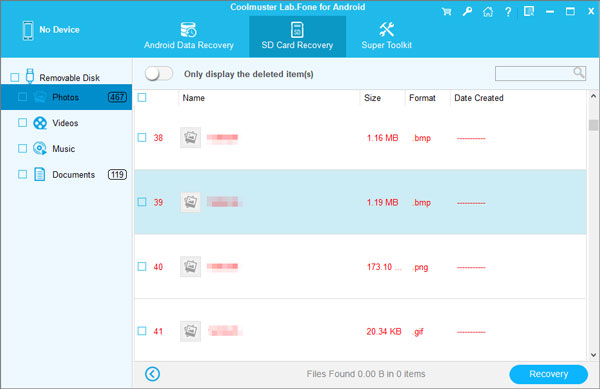Open the Super Toolkit tab

[386, 36]
